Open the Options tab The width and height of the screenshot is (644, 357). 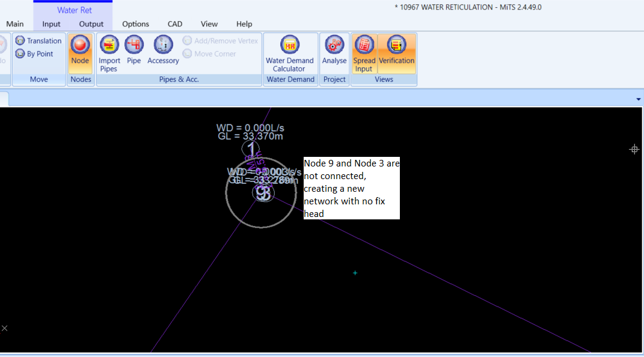pyautogui.click(x=135, y=24)
